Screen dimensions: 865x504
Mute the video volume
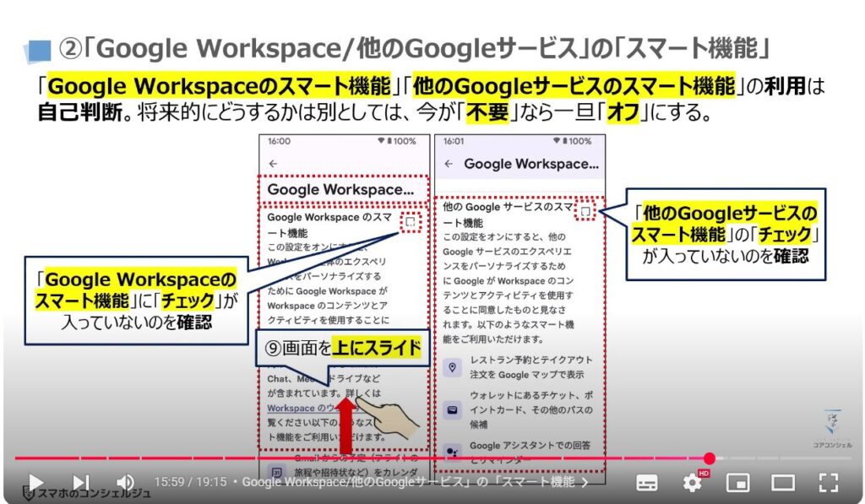tap(126, 483)
